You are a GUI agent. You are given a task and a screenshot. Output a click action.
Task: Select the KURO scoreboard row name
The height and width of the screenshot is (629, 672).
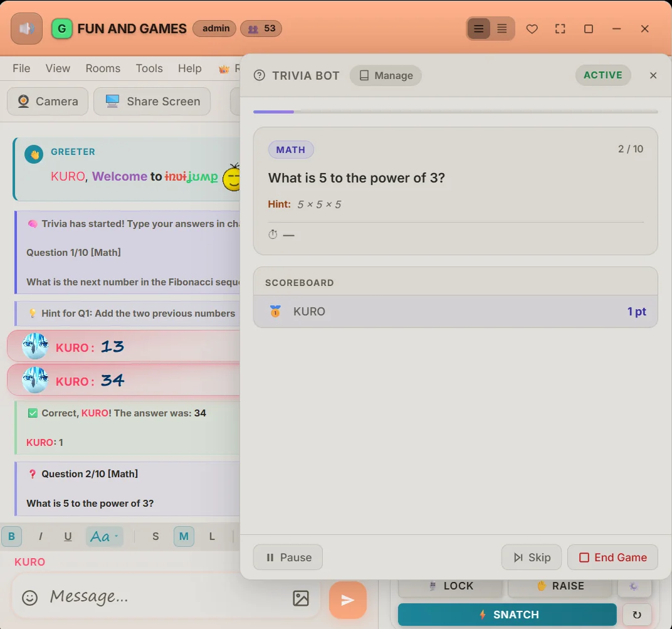click(x=309, y=311)
